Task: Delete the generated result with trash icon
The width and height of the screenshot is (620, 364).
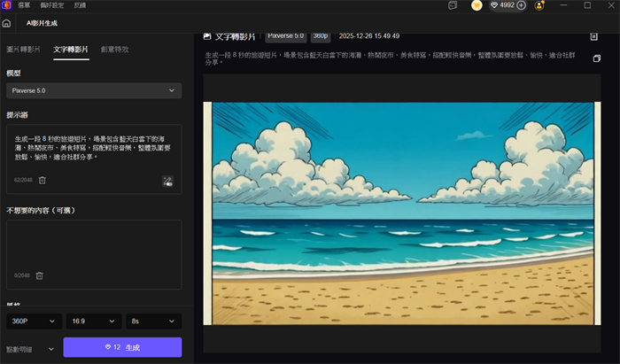Action: tap(594, 36)
